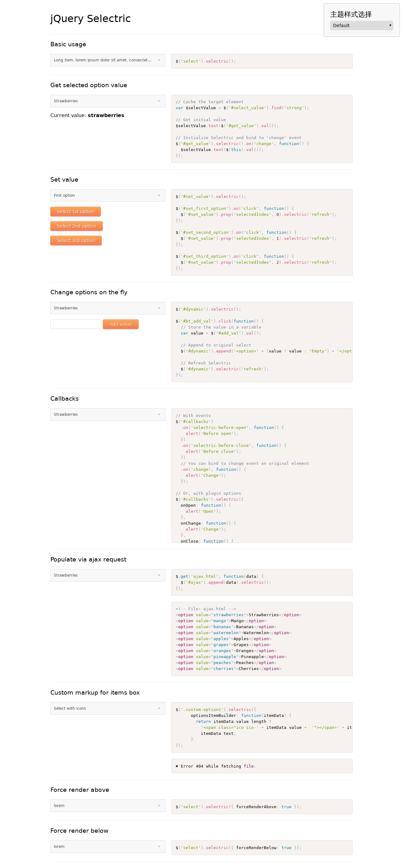
Task: Click the jQuery Selectric page title
Action: point(90,19)
